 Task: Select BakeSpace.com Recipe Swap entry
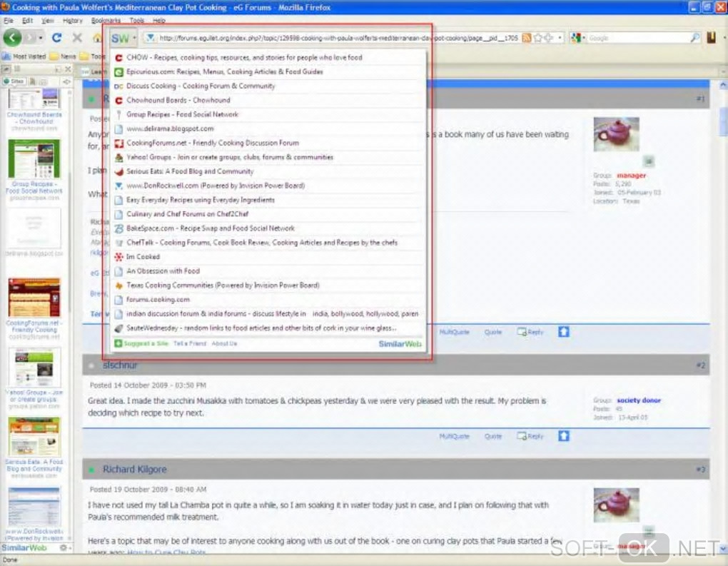point(268,228)
